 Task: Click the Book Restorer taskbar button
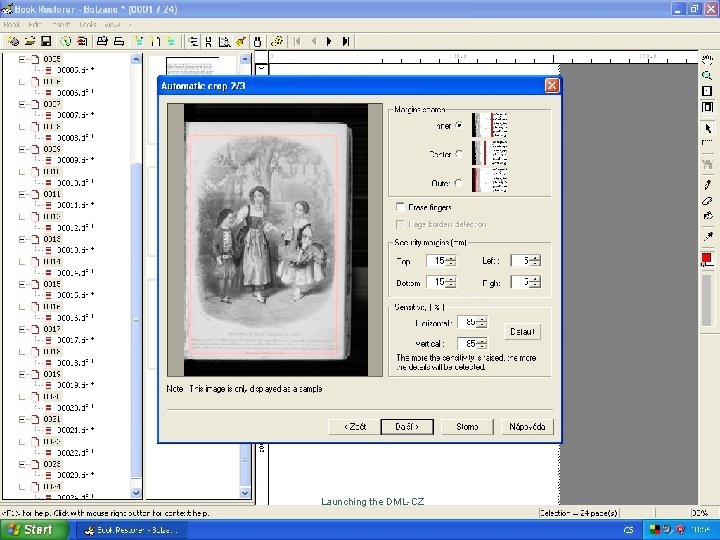tap(132, 530)
